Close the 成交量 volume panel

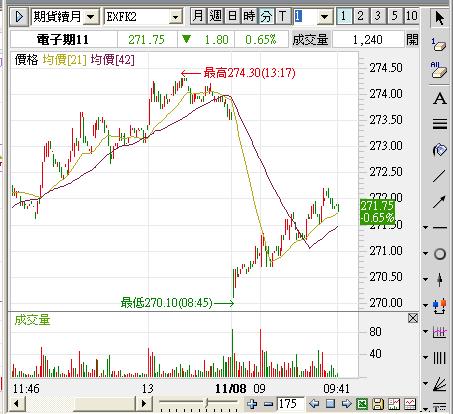click(x=413, y=318)
